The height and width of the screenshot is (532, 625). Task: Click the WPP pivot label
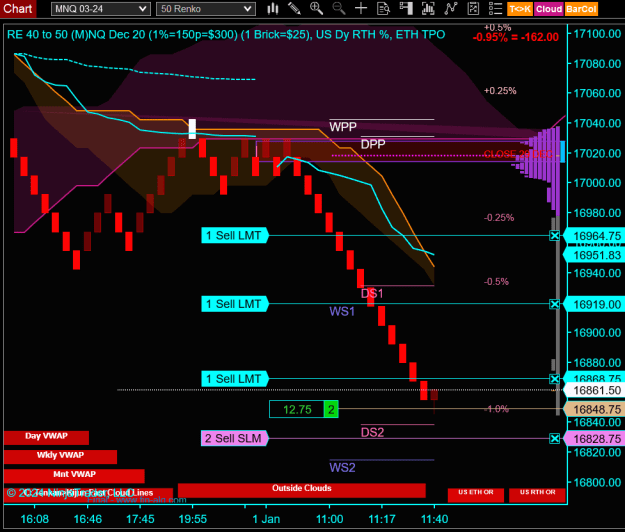click(x=343, y=127)
